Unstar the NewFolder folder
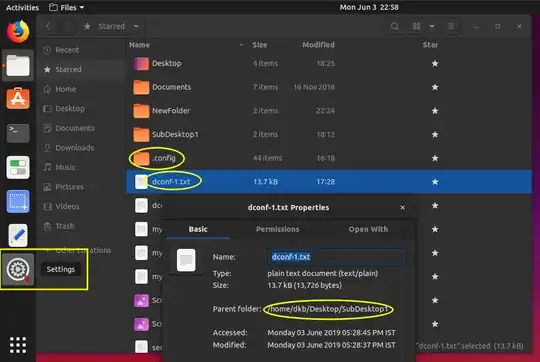540x362 pixels. click(x=435, y=111)
